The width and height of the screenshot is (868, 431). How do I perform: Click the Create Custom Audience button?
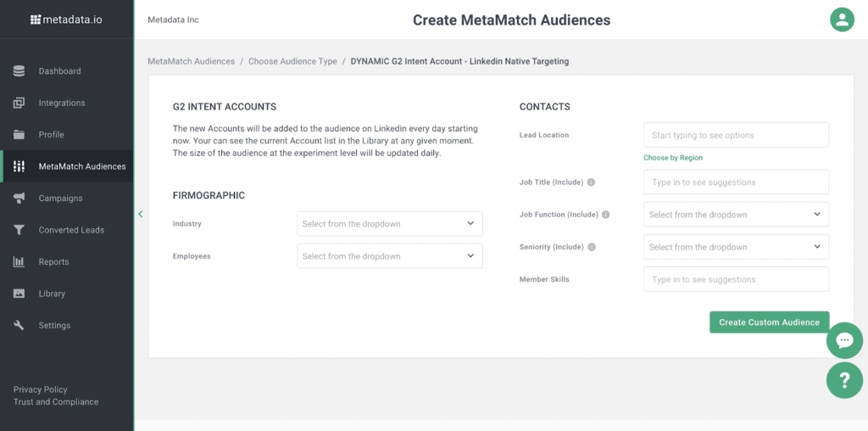(x=770, y=322)
